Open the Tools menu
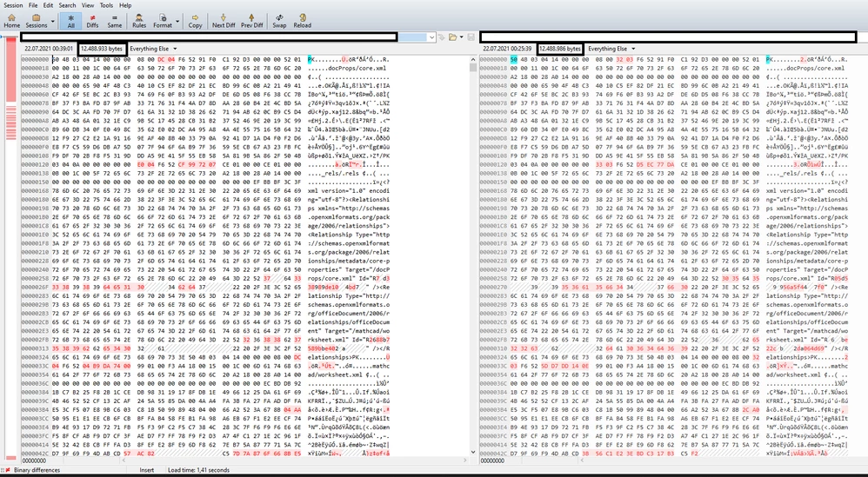Viewport: 868px width, 477px height. pos(106,5)
